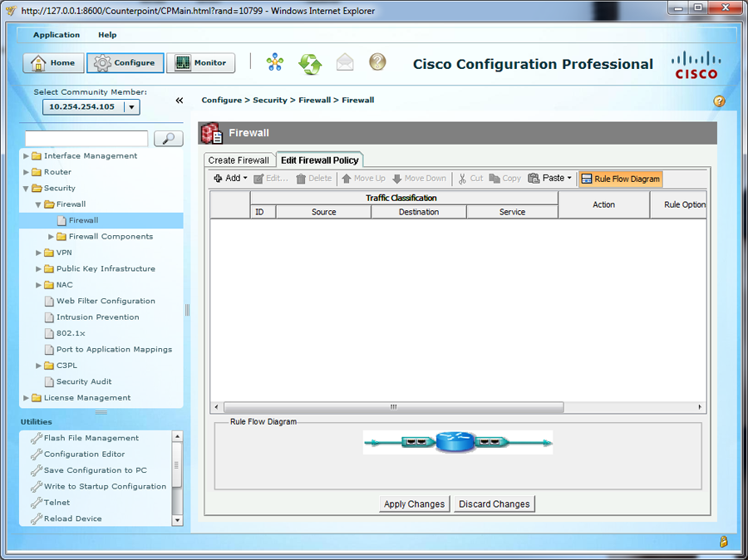Open the Add rule dropdown
This screenshot has height=560, width=748.
[x=231, y=179]
